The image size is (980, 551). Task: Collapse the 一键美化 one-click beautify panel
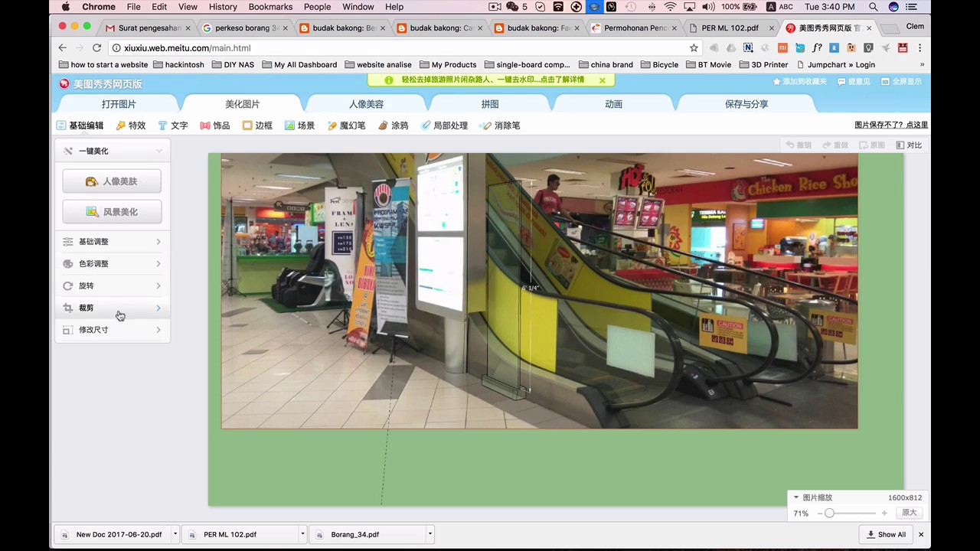pos(158,151)
